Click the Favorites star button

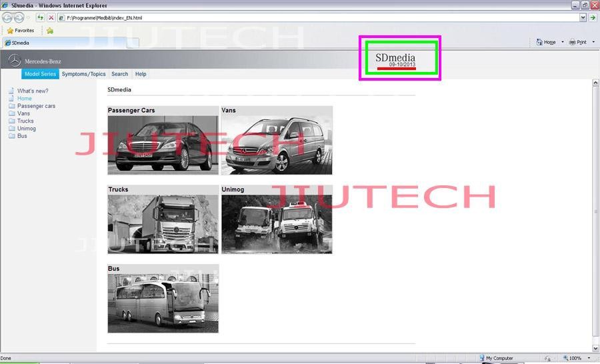10,30
